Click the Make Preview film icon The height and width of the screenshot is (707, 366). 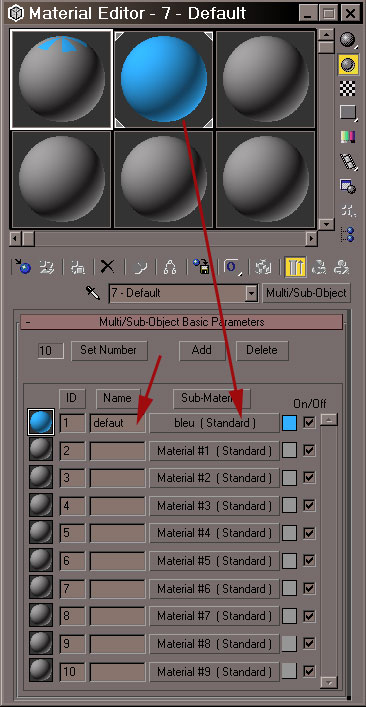348,161
